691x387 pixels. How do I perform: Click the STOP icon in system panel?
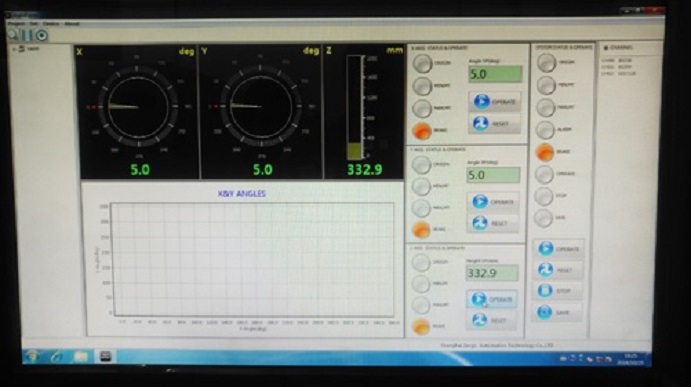545,290
